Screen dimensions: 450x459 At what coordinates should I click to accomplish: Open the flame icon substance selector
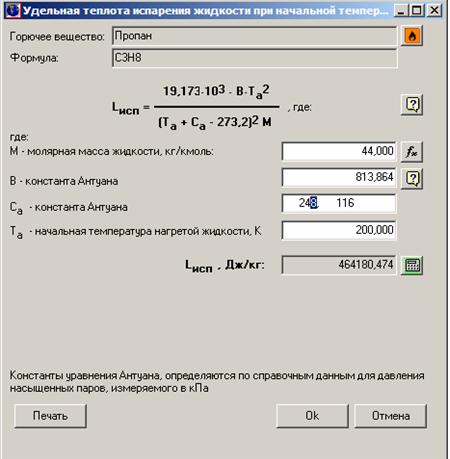[412, 36]
